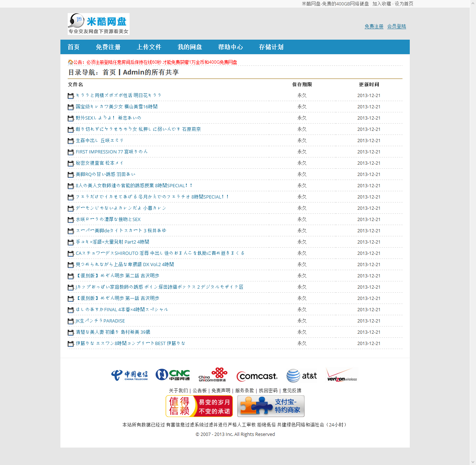Open the JK生パンチラ PARADISE file link
The width and height of the screenshot is (476, 465).
pyautogui.click(x=100, y=321)
